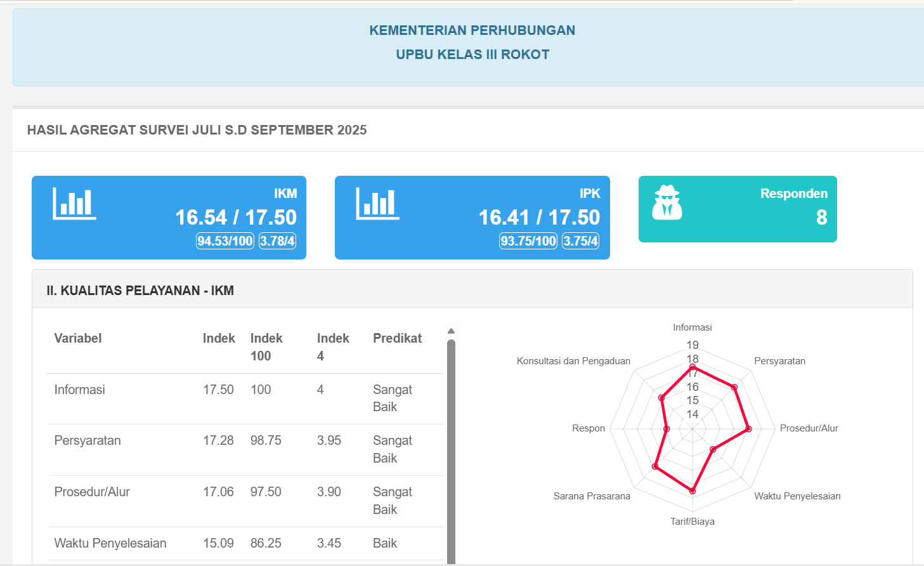Click the Responden card title
This screenshot has height=566, width=924.
pos(794,194)
